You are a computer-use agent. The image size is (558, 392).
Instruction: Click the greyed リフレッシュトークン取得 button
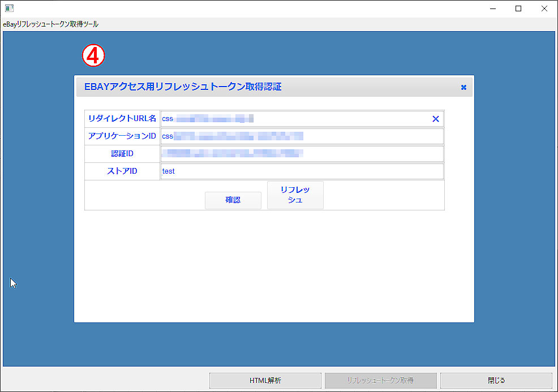380,381
